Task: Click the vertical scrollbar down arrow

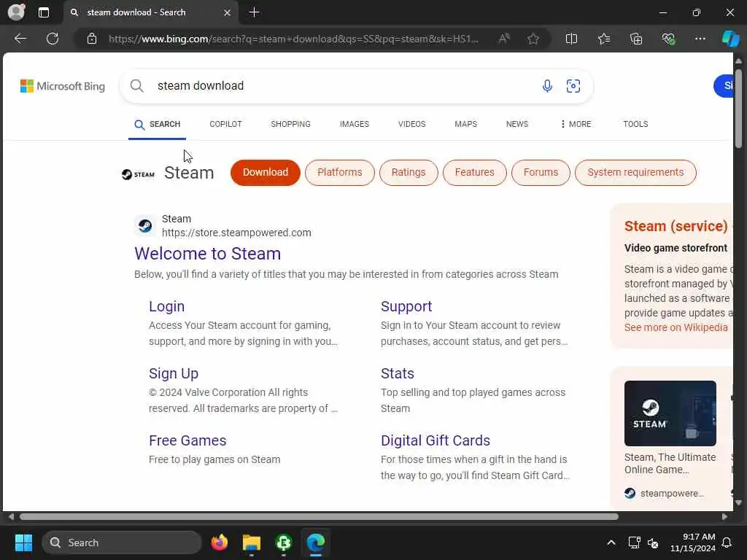Action: tap(738, 503)
